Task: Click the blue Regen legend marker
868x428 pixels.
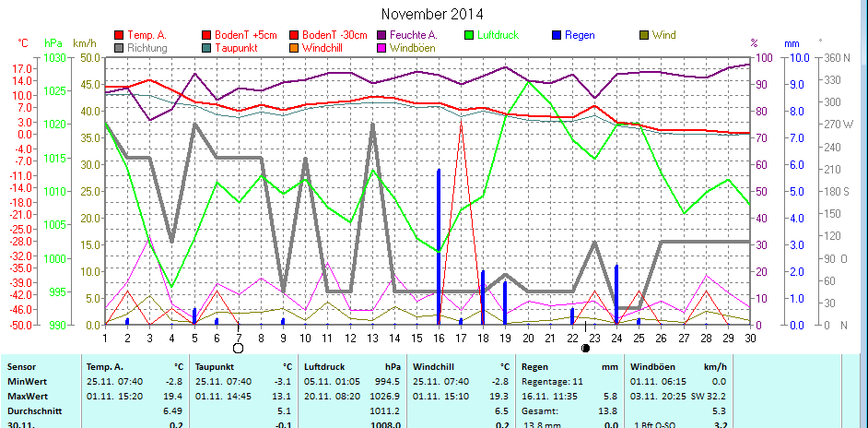Action: (x=557, y=36)
